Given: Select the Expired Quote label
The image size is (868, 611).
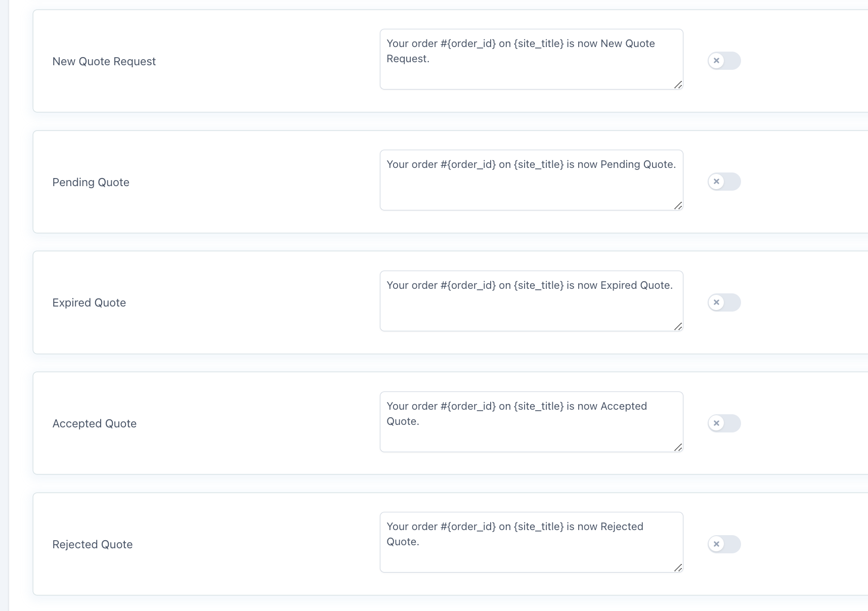Looking at the screenshot, I should pos(89,302).
